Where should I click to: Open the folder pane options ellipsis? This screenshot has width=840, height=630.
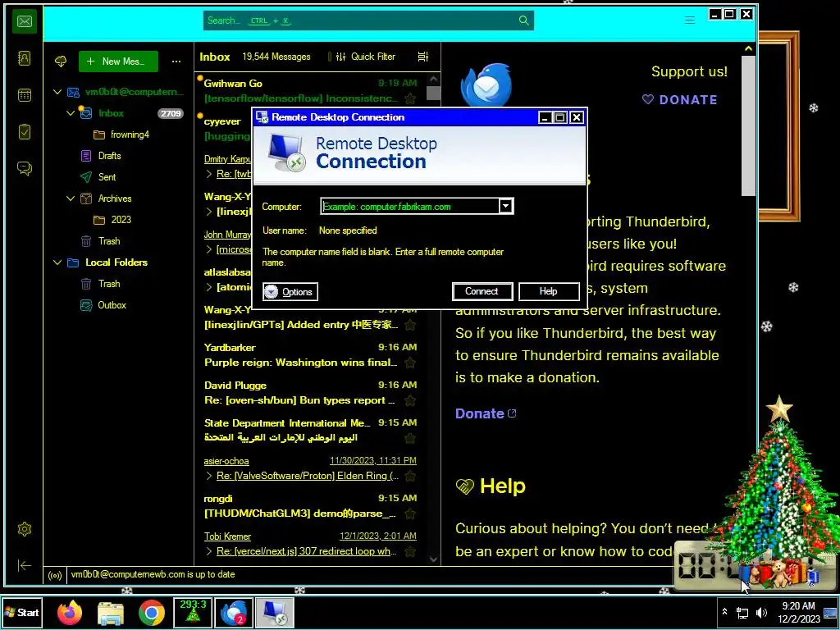[x=176, y=62]
